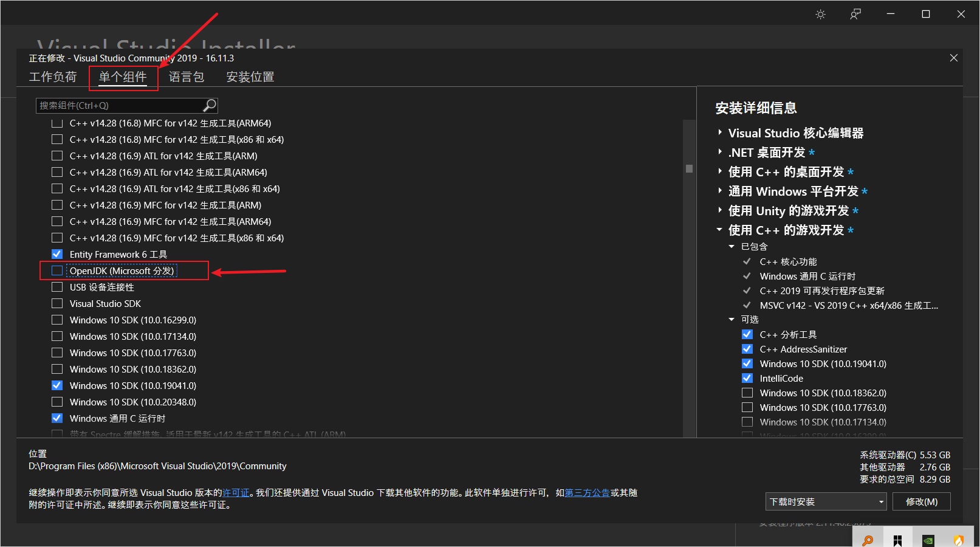Screen dimensions: 980x547
Task: Expand 通用 Windows 平台开发 section
Action: [x=720, y=191]
